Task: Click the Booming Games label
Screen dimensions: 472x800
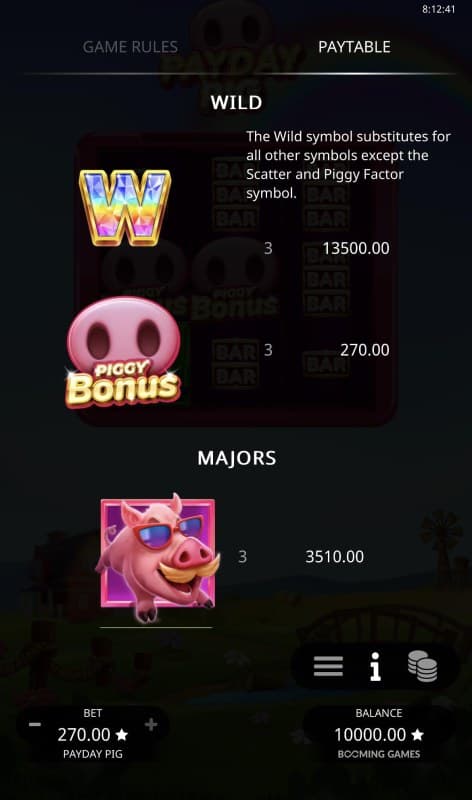Action: (x=379, y=754)
